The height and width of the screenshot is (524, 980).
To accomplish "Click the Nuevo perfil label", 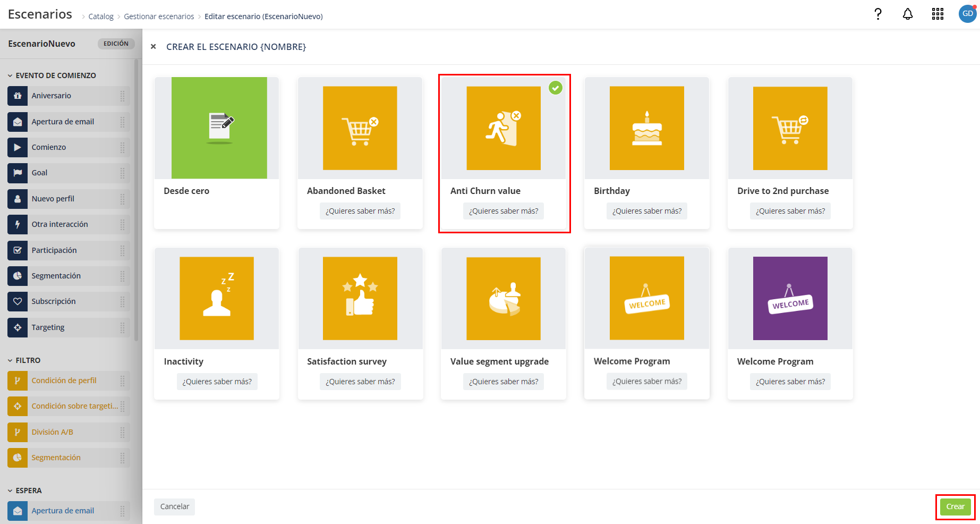I will click(x=53, y=199).
